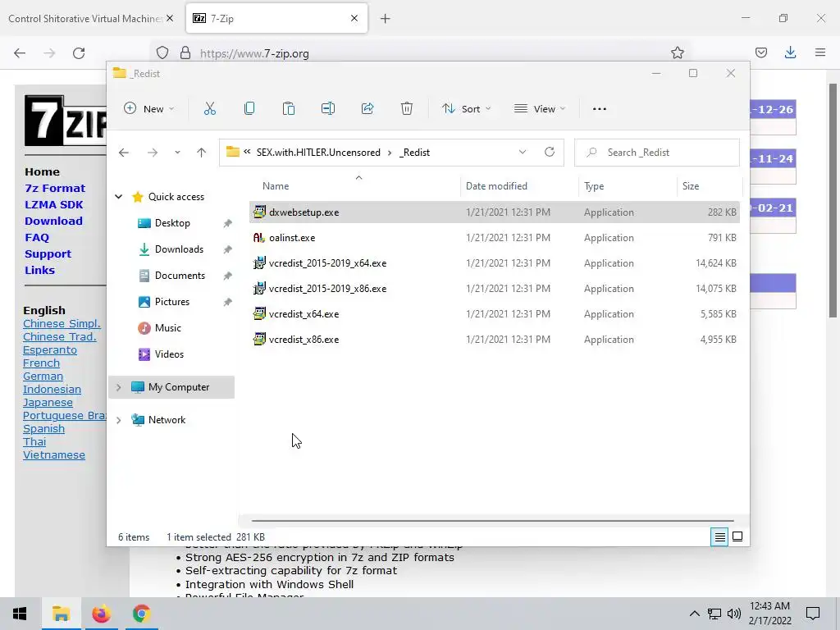Open Firefox downloads arrow panel
The width and height of the screenshot is (840, 630).
790,52
